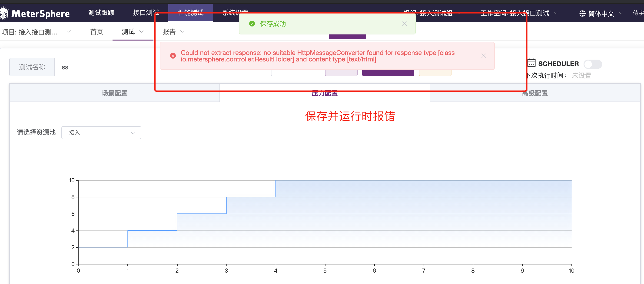644x284 pixels.
Task: Dismiss the 保存成功 success notification
Action: [x=404, y=24]
